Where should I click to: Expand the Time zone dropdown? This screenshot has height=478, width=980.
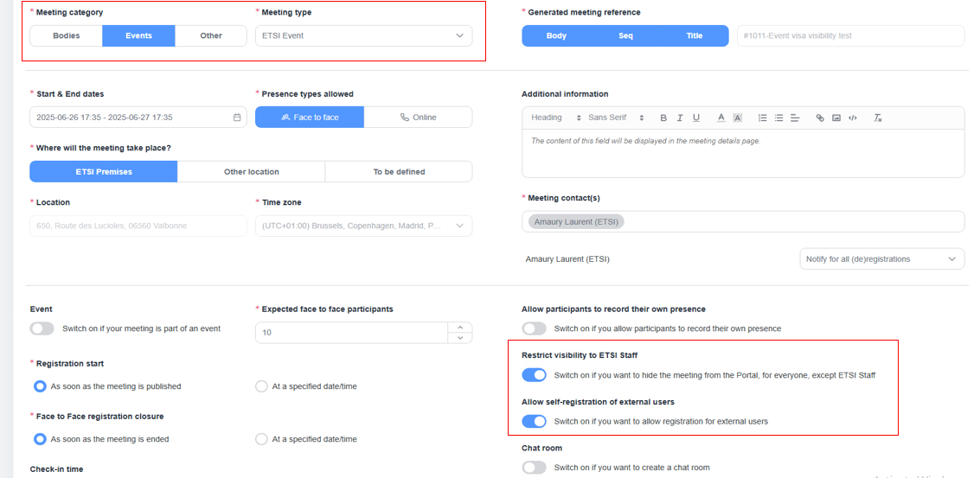point(364,226)
